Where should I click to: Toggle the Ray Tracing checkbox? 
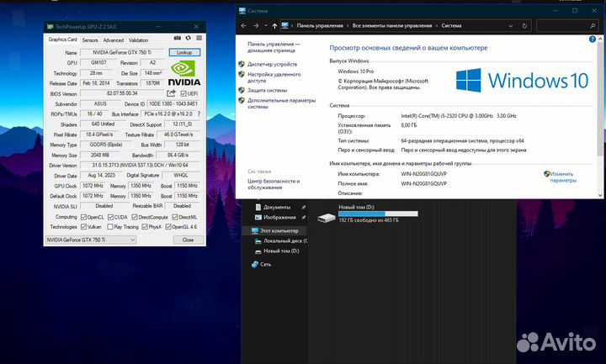[109, 226]
